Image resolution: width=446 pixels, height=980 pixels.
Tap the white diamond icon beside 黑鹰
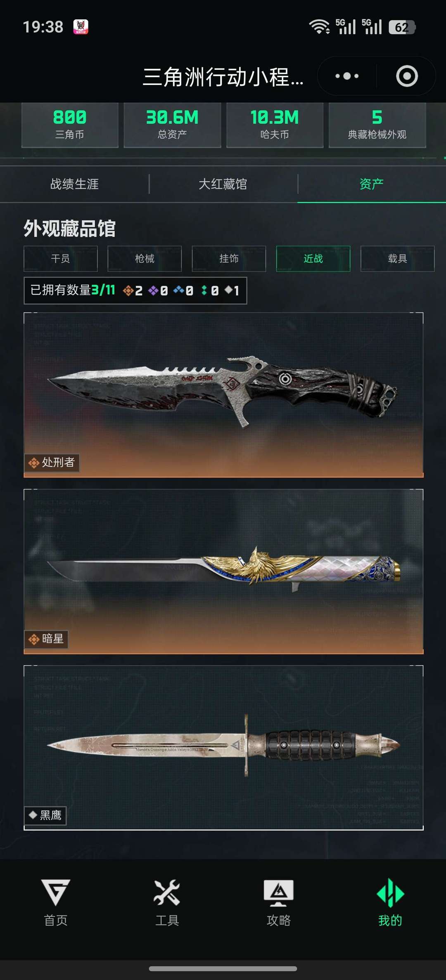point(33,815)
